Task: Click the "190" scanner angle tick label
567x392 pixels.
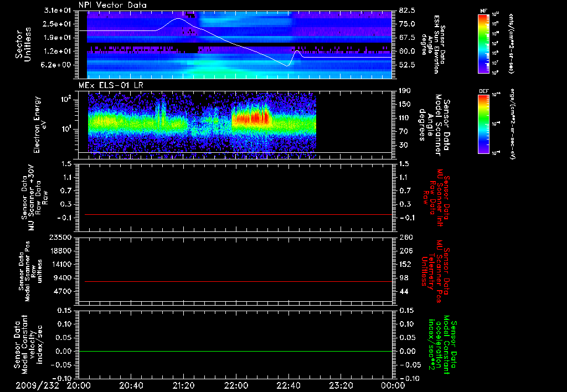Action: (x=405, y=91)
